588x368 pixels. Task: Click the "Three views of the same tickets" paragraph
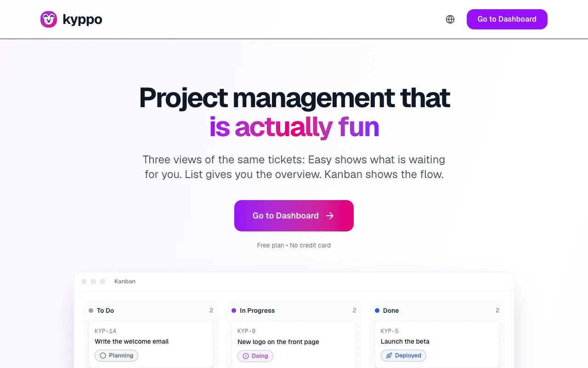tap(294, 167)
